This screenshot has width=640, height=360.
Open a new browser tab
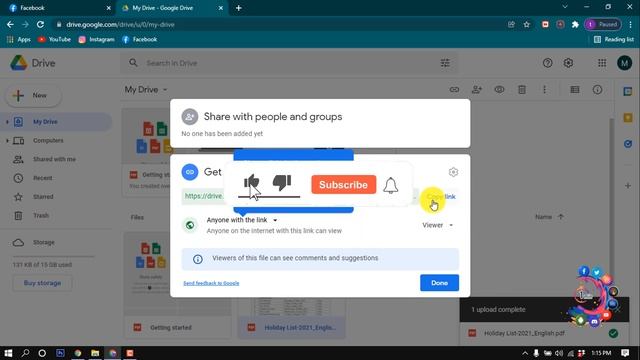[x=238, y=8]
